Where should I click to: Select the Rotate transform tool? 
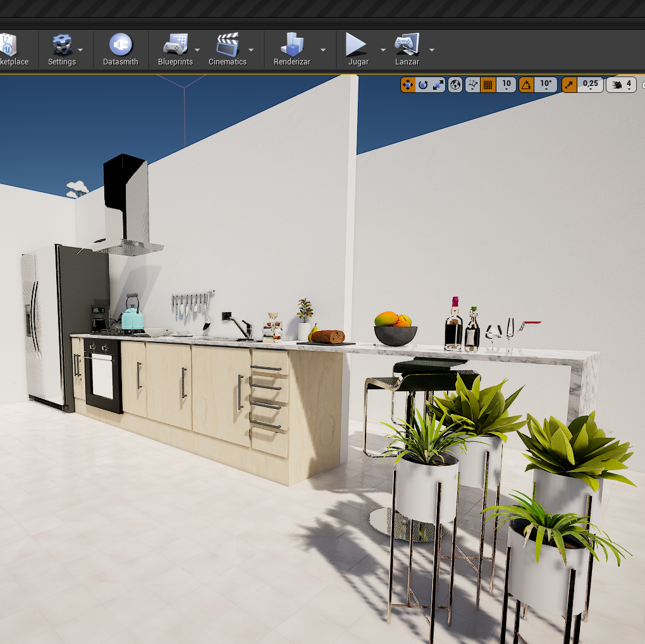tap(424, 84)
